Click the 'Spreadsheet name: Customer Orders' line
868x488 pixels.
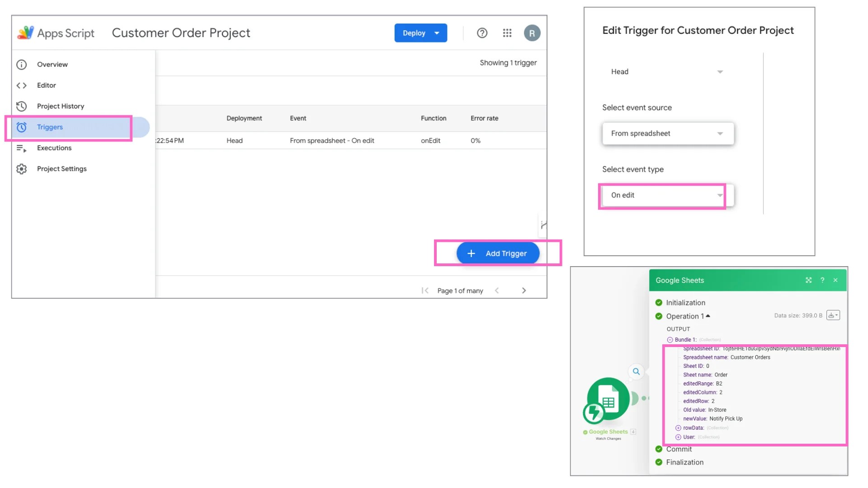click(726, 357)
